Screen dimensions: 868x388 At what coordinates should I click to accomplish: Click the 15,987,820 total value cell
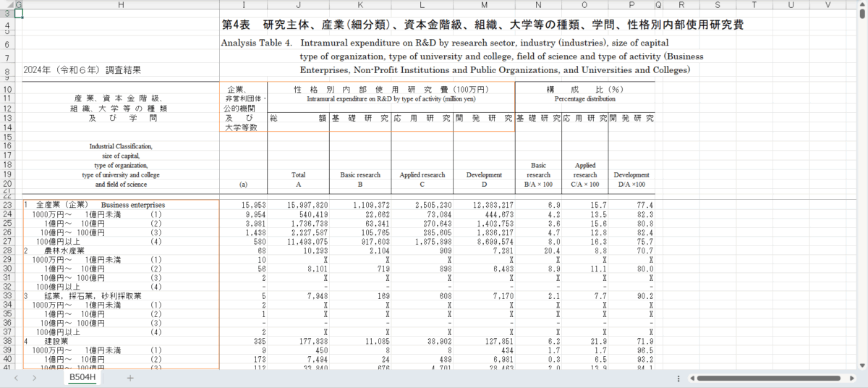[299, 205]
